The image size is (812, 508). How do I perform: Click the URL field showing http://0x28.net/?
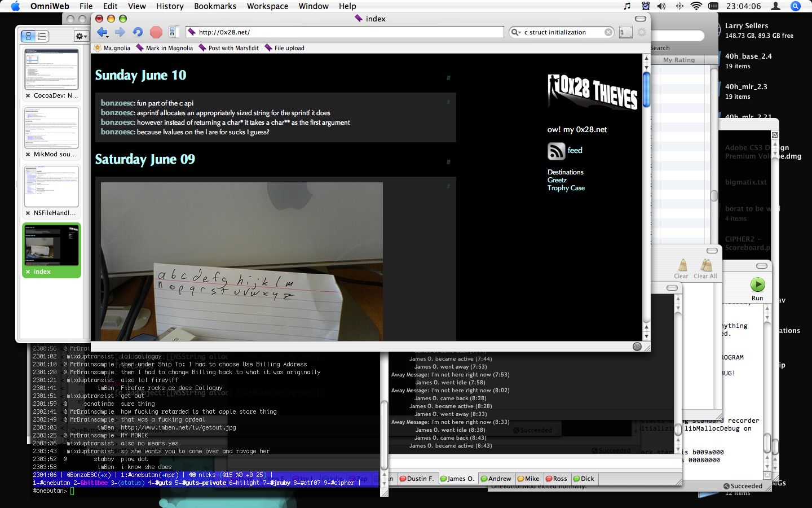click(344, 32)
